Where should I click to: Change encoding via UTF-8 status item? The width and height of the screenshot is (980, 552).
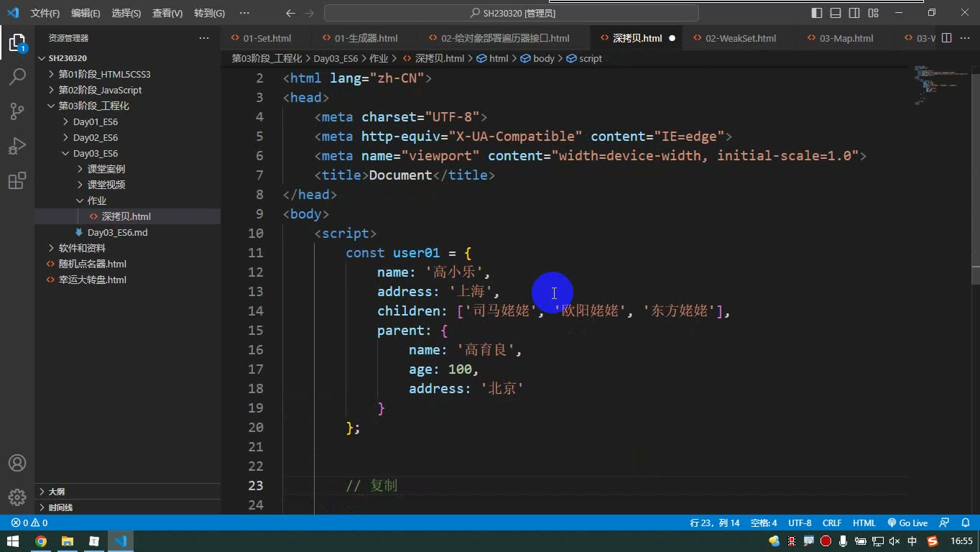(x=800, y=523)
